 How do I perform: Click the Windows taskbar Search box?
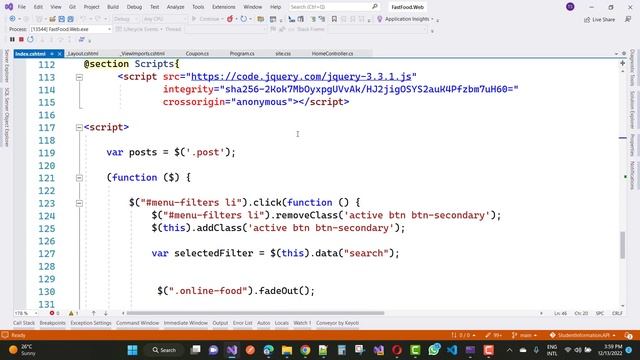(x=164, y=350)
